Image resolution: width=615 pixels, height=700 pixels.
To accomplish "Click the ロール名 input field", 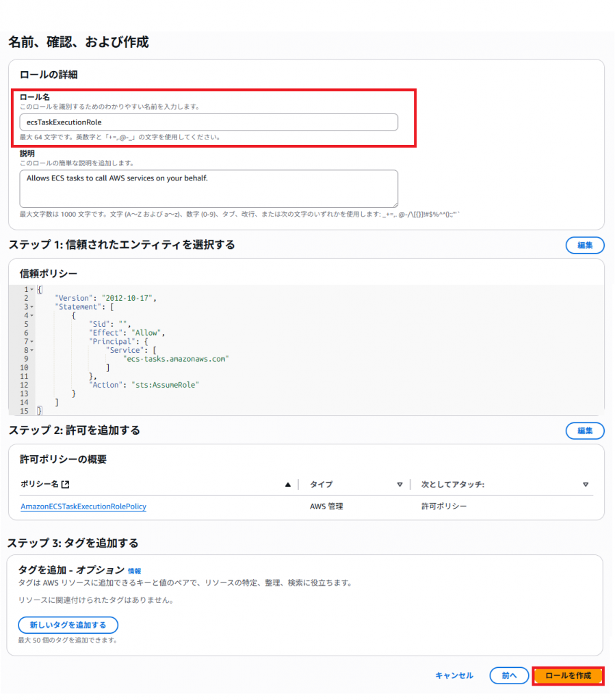I will (209, 122).
